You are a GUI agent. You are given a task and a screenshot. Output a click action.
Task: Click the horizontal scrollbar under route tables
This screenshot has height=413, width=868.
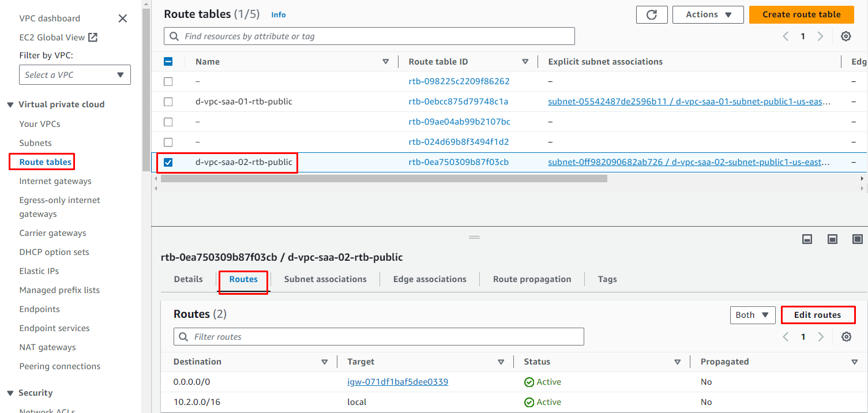(384, 179)
